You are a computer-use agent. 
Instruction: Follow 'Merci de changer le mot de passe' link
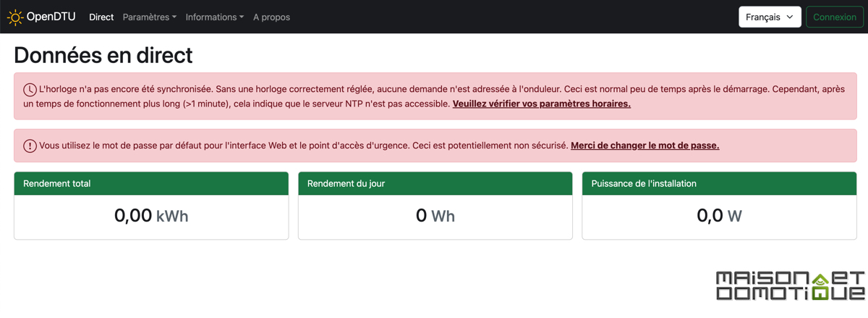coord(645,146)
